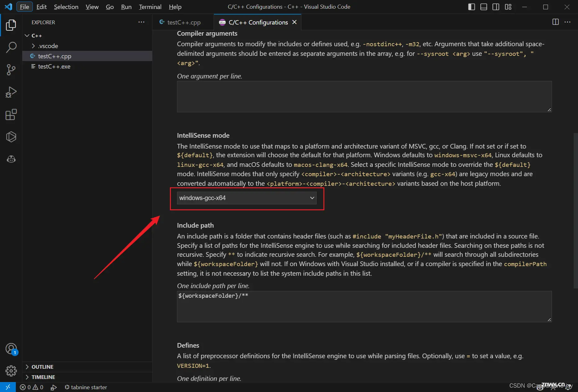Open the robot-face icon in activity bar
The image size is (578, 392).
11,159
